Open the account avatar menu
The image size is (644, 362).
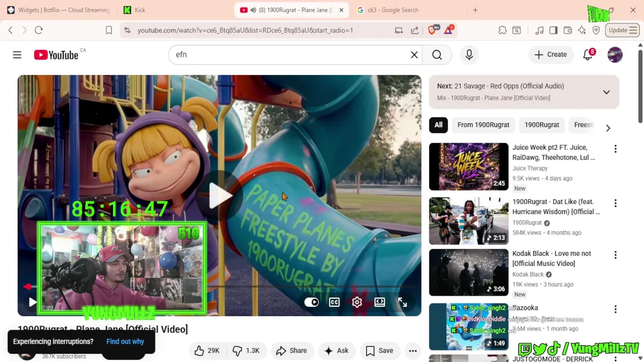615,54
